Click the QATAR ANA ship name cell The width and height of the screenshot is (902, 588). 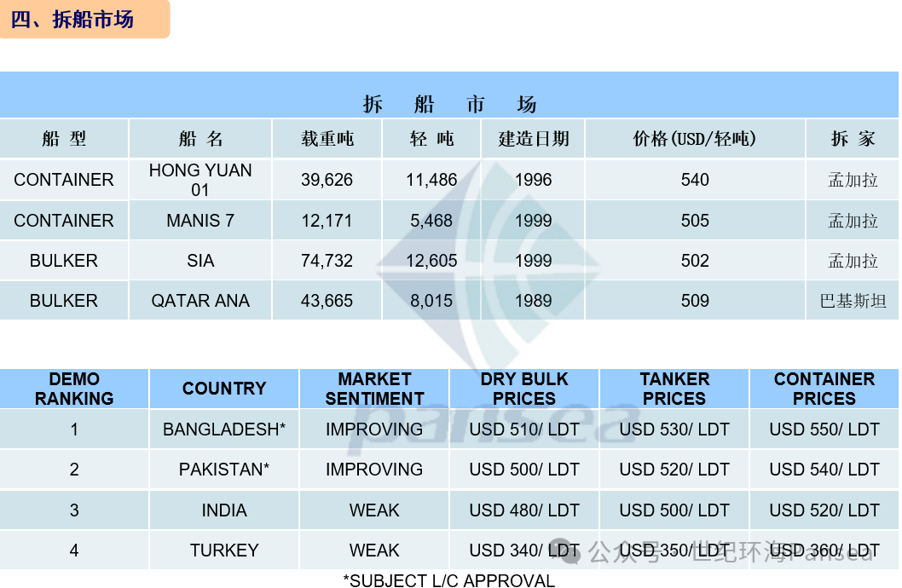click(200, 301)
